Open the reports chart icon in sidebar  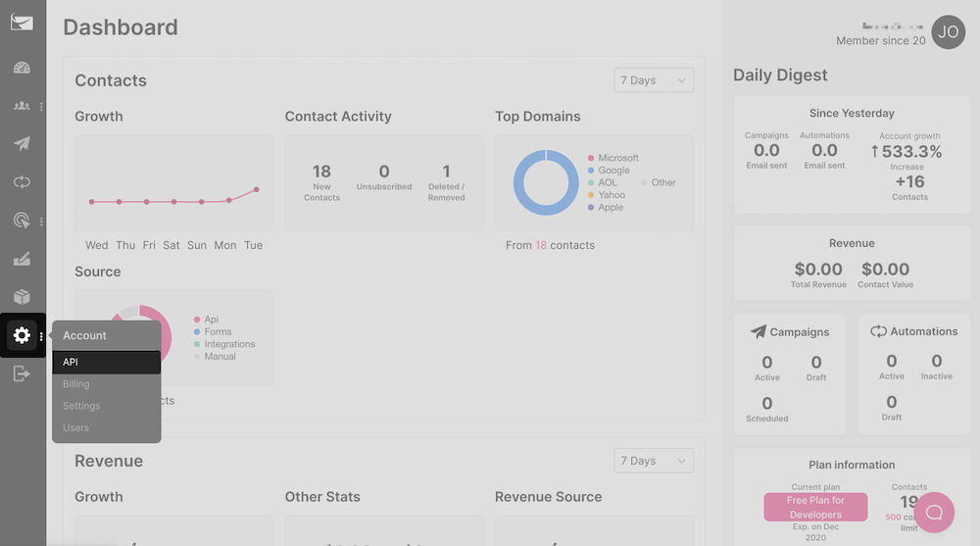22,259
